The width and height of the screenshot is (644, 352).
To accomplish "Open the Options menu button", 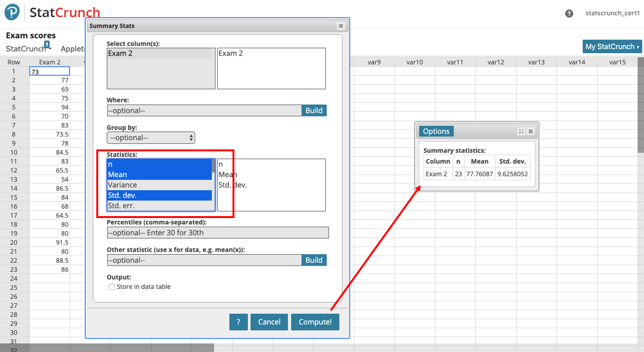I will pyautogui.click(x=436, y=131).
